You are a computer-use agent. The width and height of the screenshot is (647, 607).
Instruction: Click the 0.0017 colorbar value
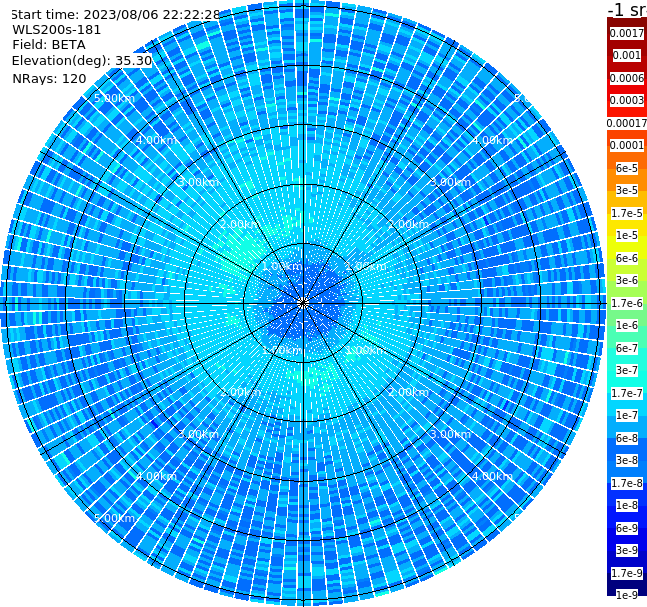pyautogui.click(x=627, y=33)
